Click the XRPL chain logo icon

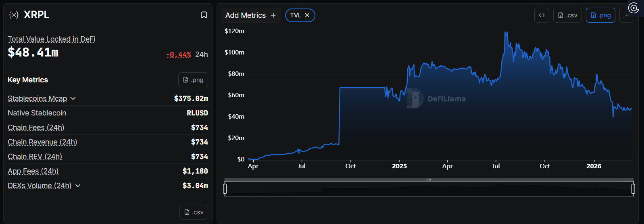click(14, 15)
